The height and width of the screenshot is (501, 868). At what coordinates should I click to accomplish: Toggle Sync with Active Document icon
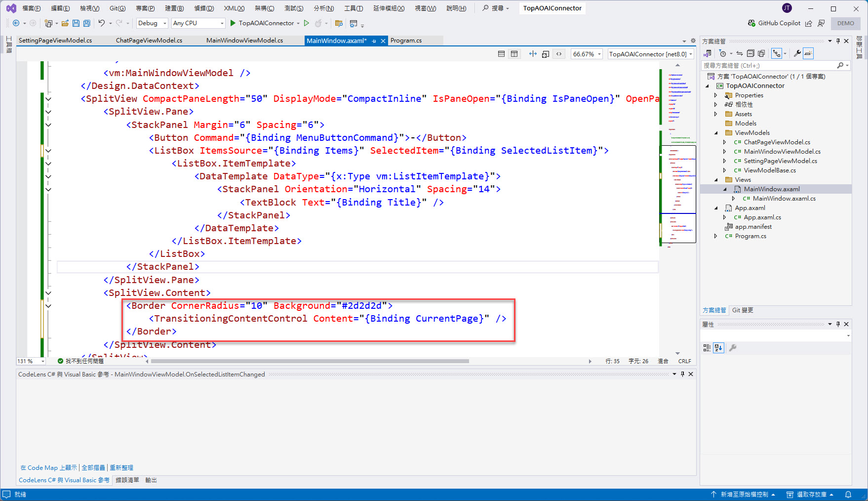[x=739, y=53]
